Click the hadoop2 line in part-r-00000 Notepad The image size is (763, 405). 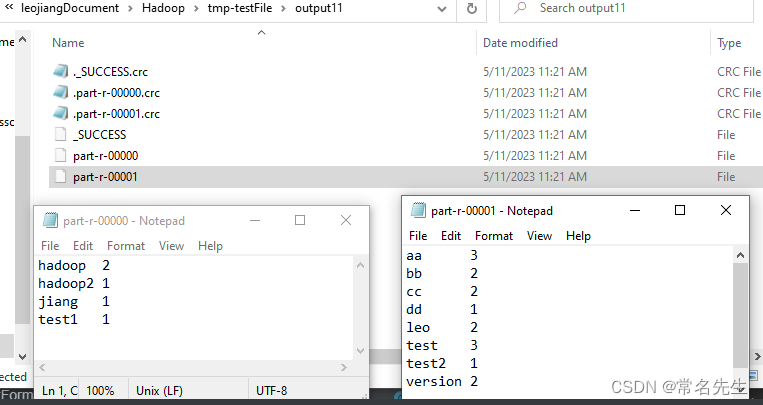coord(74,283)
